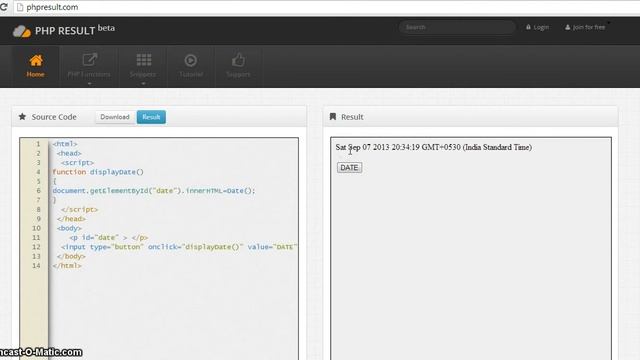Click the Login link

click(541, 27)
